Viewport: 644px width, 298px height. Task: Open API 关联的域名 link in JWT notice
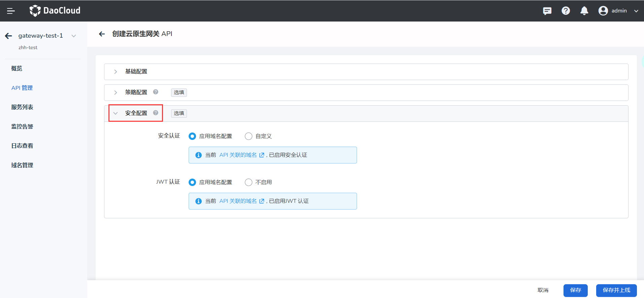click(241, 201)
